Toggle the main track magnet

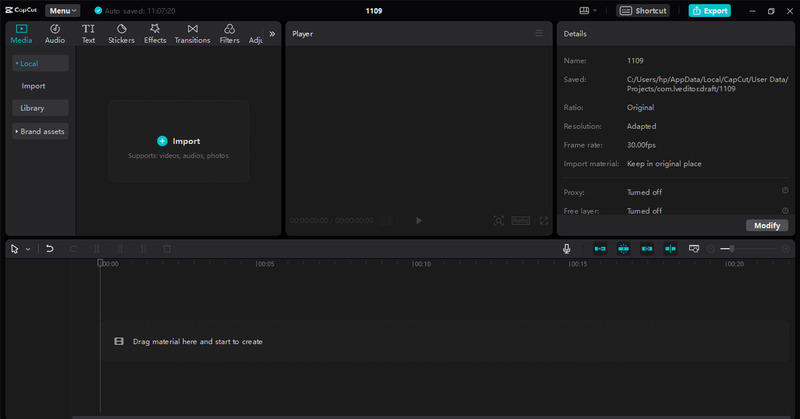pos(600,248)
